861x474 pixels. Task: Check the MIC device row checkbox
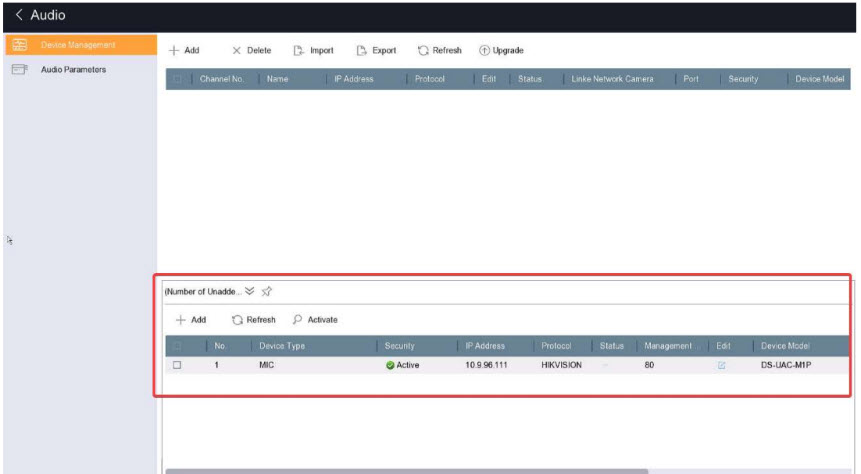177,366
